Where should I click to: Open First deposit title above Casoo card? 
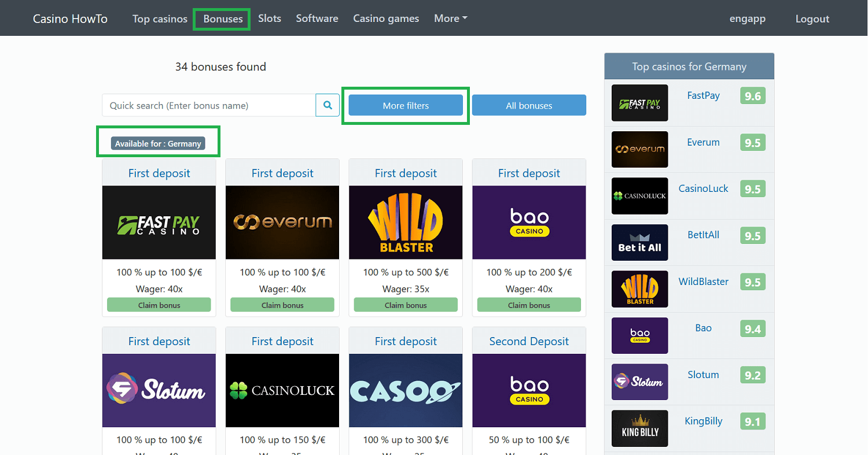coord(406,341)
